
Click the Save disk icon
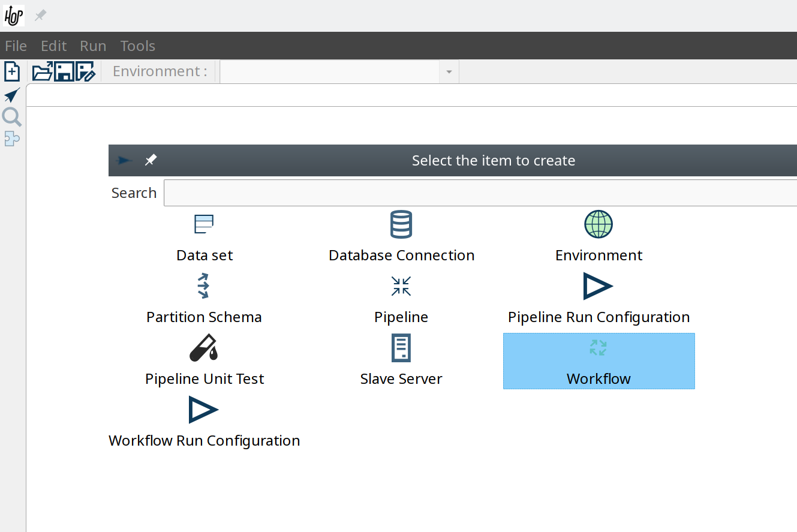pos(64,71)
